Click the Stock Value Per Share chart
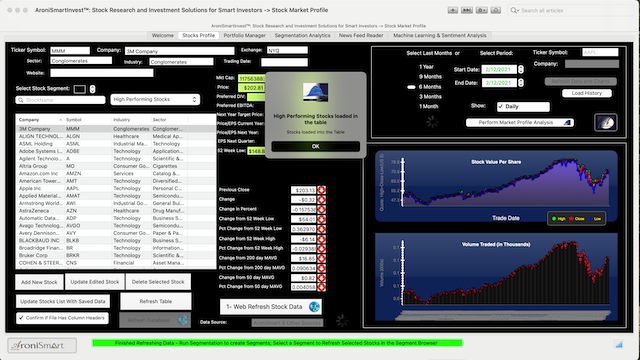The height and width of the screenshot is (360, 640). 496,186
